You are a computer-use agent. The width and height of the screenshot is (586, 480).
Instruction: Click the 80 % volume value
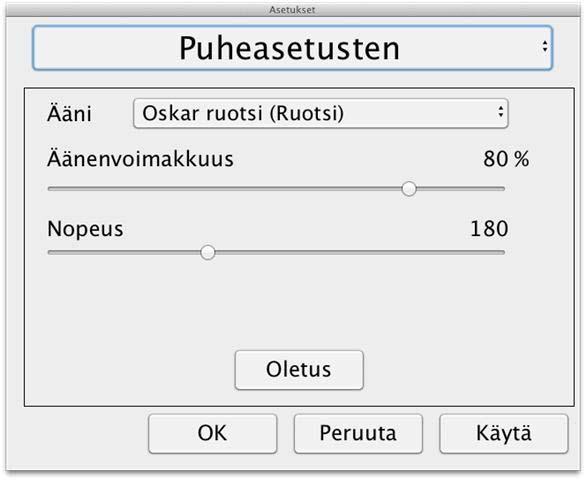506,159
